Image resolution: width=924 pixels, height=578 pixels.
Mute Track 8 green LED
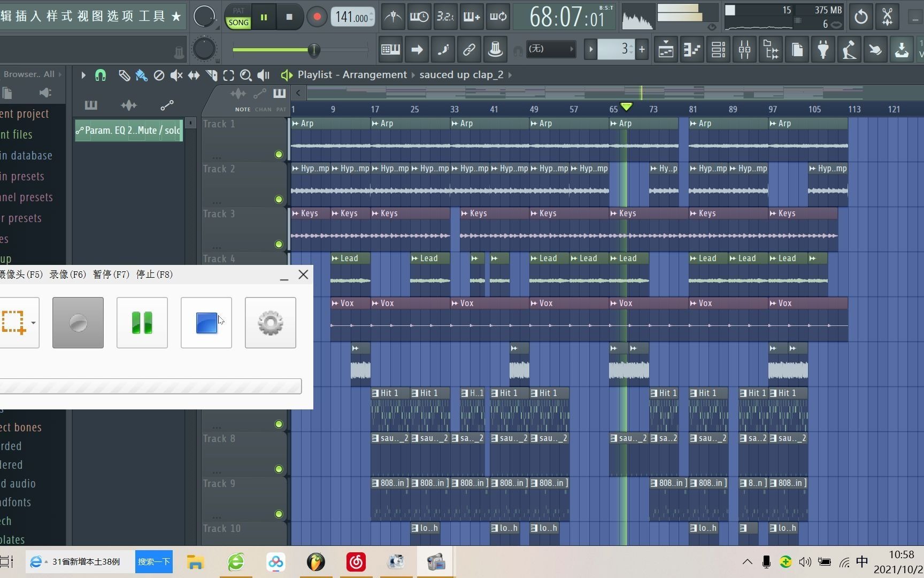tap(279, 469)
